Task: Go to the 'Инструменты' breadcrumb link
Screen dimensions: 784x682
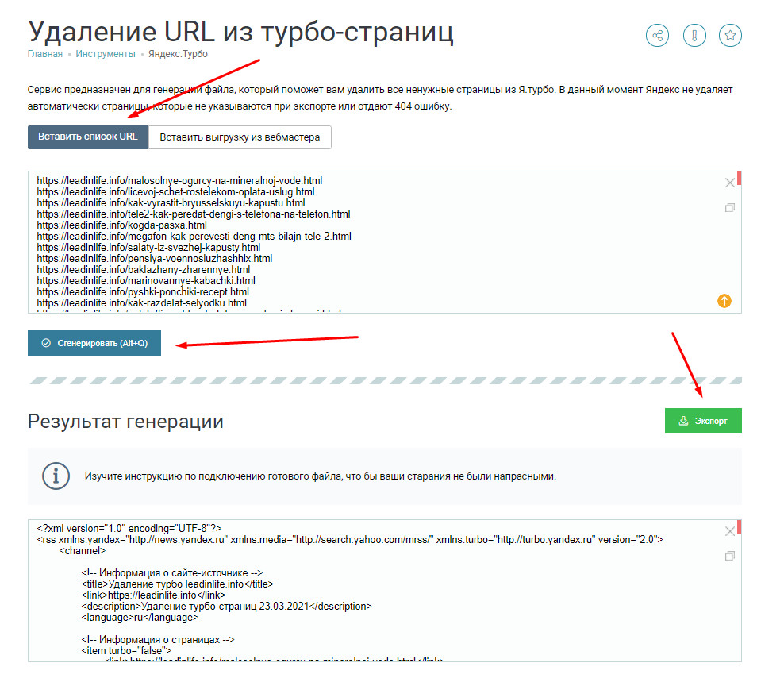Action: (x=106, y=54)
